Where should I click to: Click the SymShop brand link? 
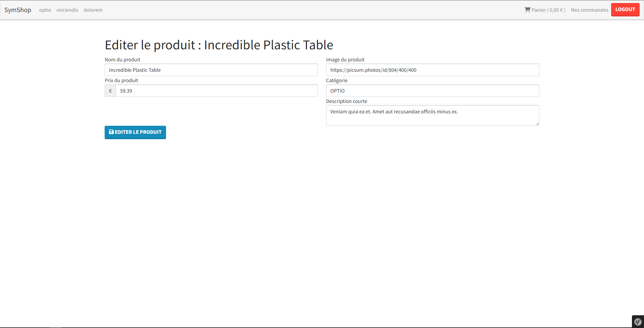[x=18, y=10]
